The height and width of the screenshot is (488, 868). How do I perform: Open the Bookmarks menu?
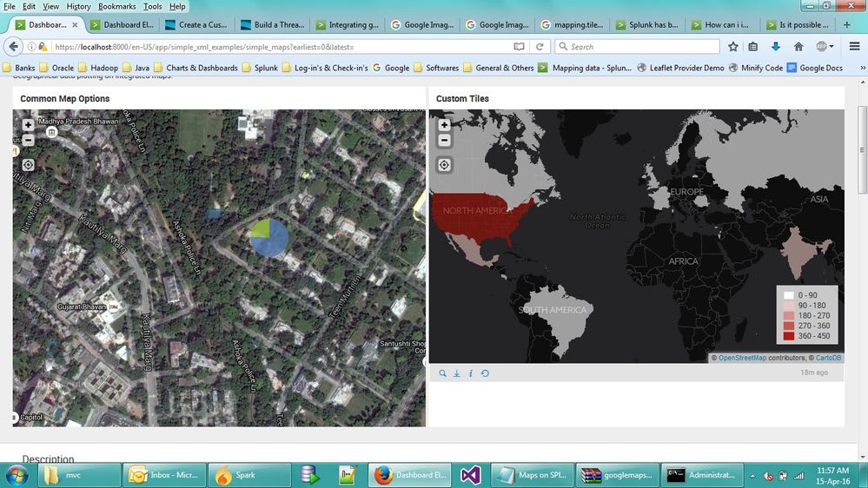point(116,6)
